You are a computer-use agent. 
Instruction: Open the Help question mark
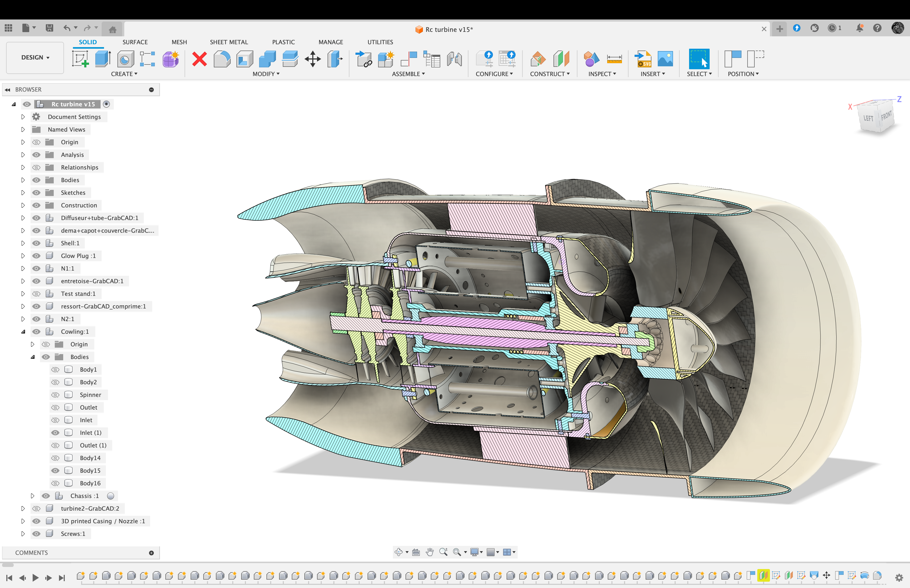pos(877,28)
